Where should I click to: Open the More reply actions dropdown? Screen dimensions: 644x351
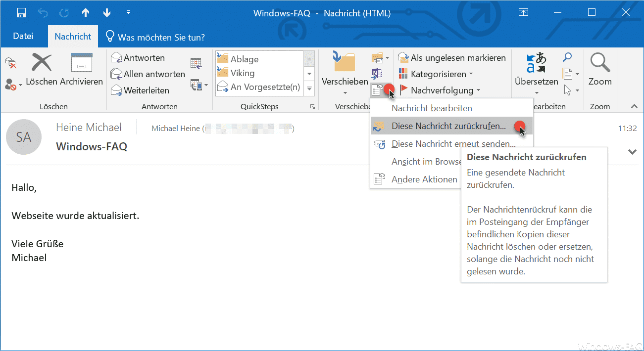pos(199,85)
